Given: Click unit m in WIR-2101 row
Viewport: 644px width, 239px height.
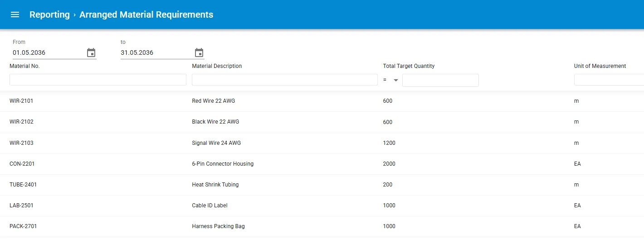Looking at the screenshot, I should (x=576, y=101).
